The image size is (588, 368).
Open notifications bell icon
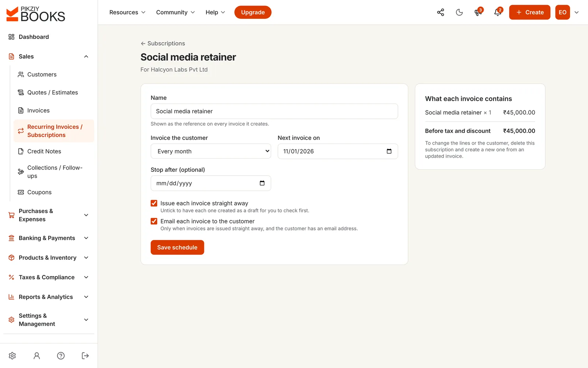(498, 12)
